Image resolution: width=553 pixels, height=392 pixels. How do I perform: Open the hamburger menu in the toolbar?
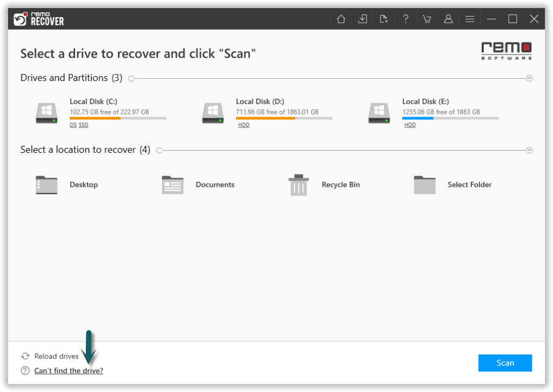coord(469,18)
